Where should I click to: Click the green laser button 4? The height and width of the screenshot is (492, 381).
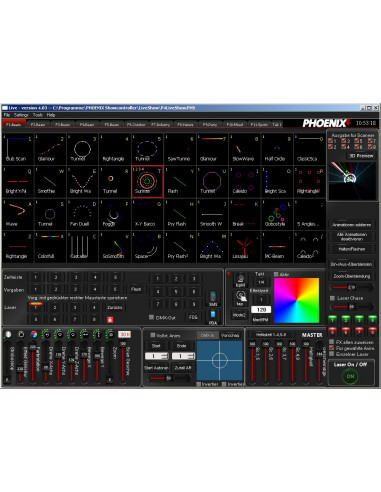point(372,320)
